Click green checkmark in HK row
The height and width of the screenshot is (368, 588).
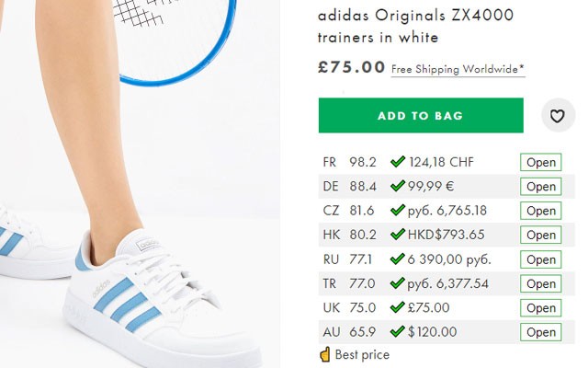tap(398, 235)
